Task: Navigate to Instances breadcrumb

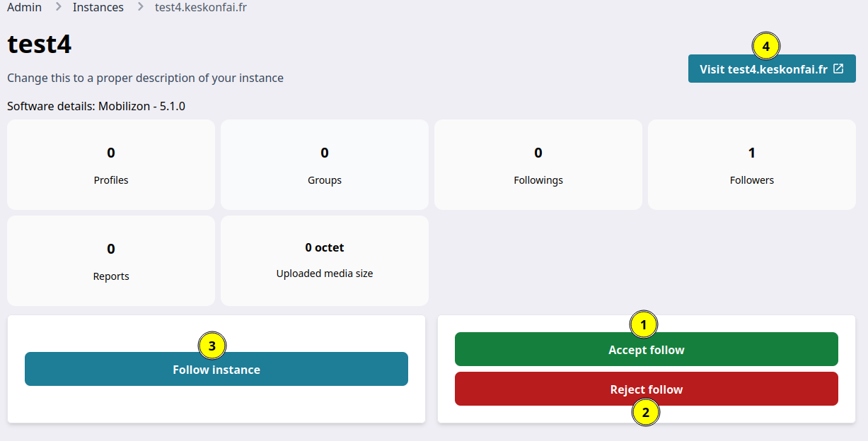Action: (98, 7)
